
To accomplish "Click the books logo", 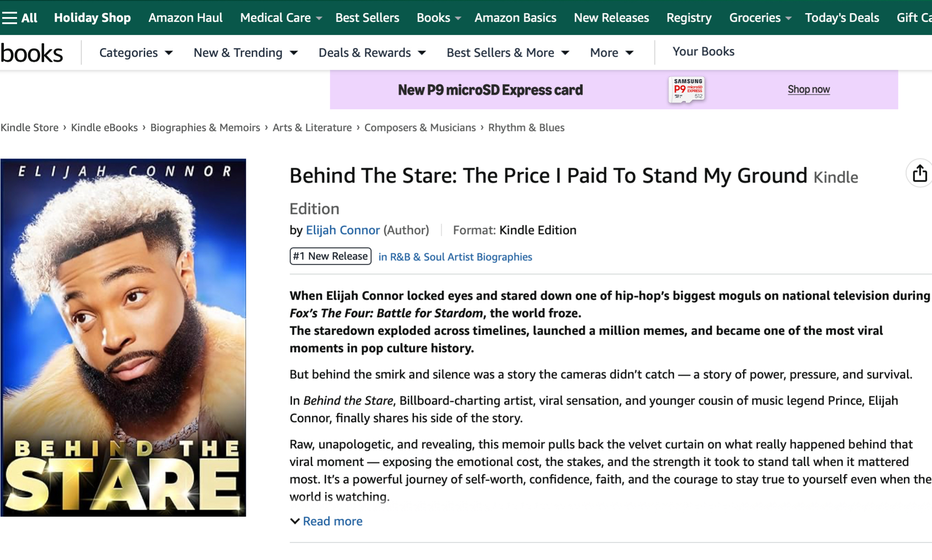I will click(31, 53).
